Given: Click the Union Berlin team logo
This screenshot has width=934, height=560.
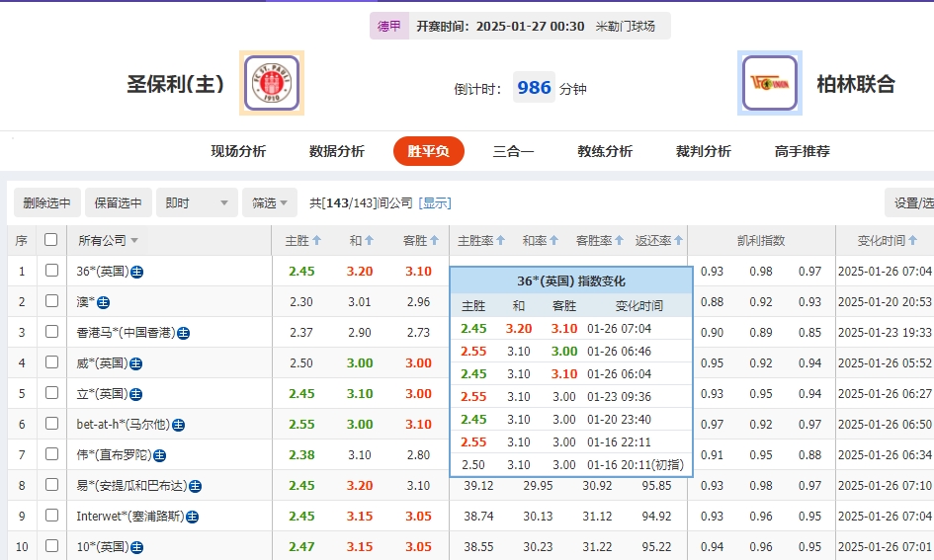Looking at the screenshot, I should click(x=770, y=83).
